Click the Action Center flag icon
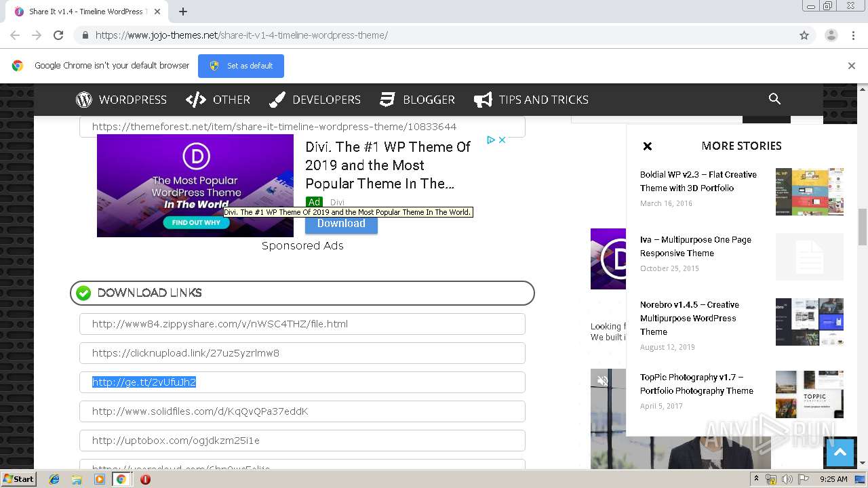868x488 pixels. click(x=804, y=479)
